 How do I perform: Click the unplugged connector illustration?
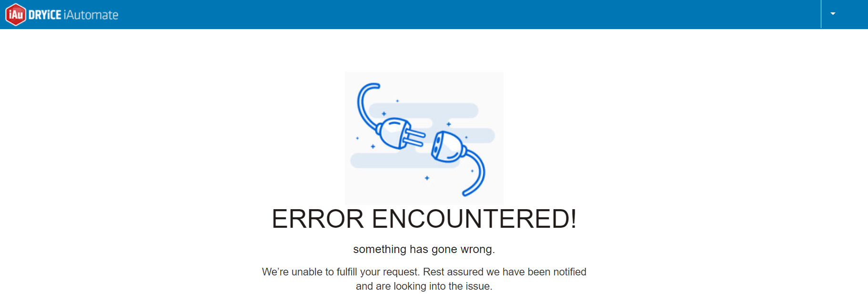[424, 138]
